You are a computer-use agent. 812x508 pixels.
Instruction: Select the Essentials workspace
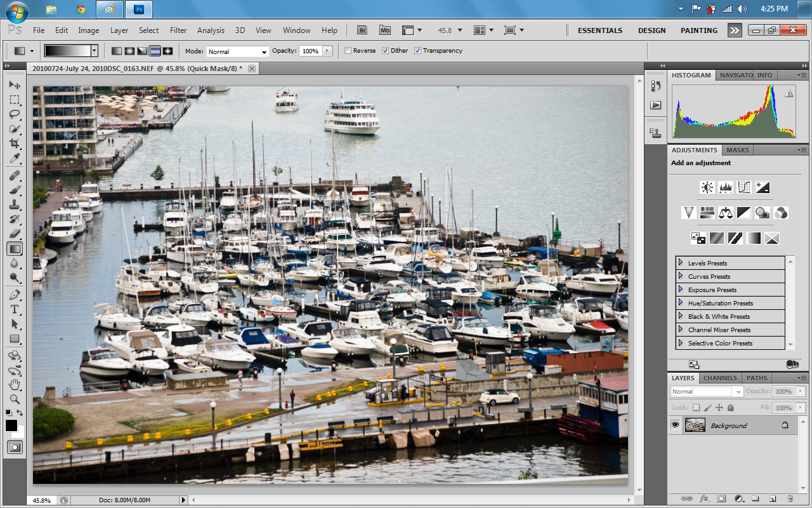(599, 30)
